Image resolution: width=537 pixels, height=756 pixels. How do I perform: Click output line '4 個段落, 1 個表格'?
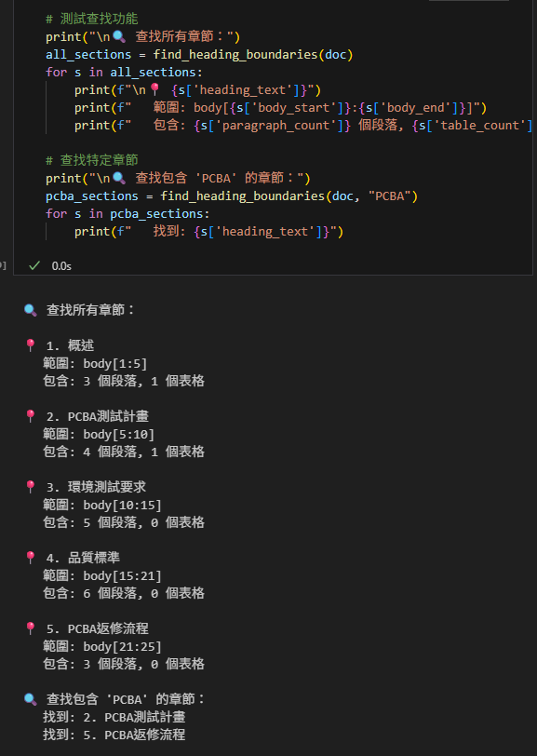[x=143, y=452]
